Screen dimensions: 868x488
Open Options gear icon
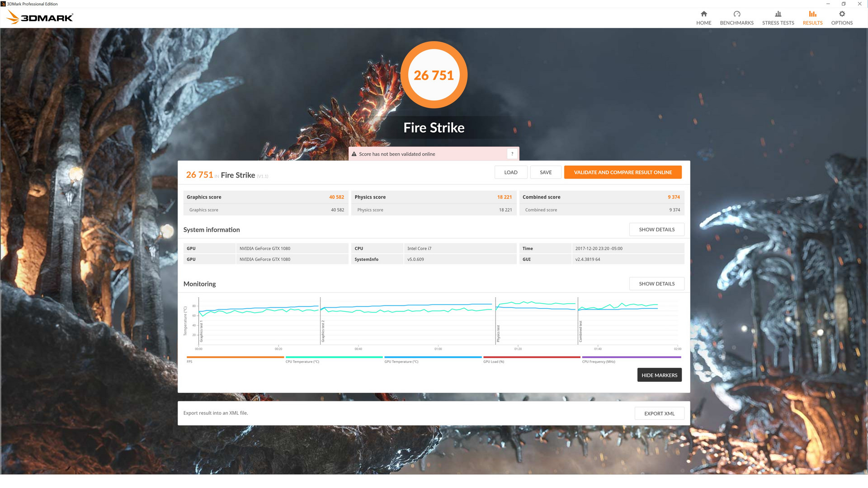pyautogui.click(x=841, y=14)
